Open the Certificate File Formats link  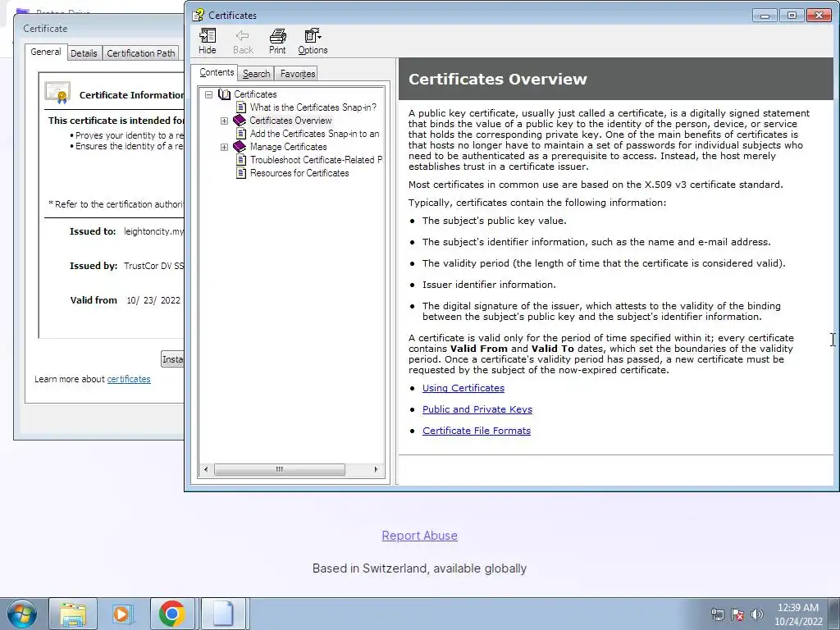477,431
